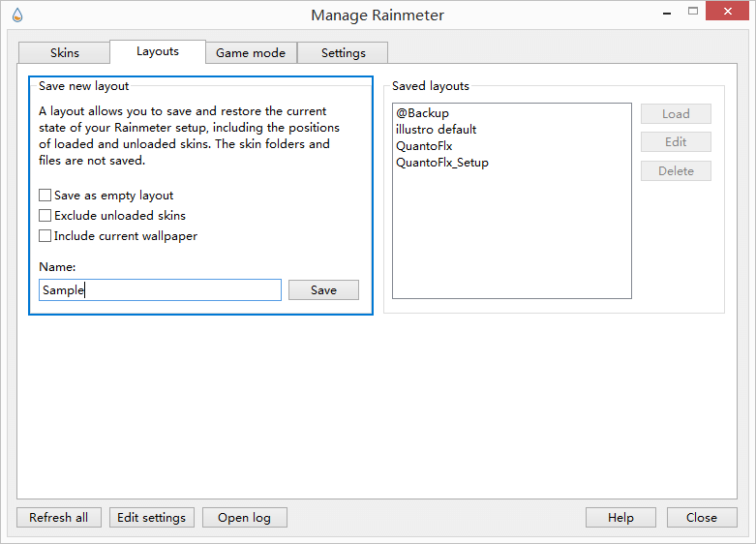Open the Game mode tab

click(251, 52)
